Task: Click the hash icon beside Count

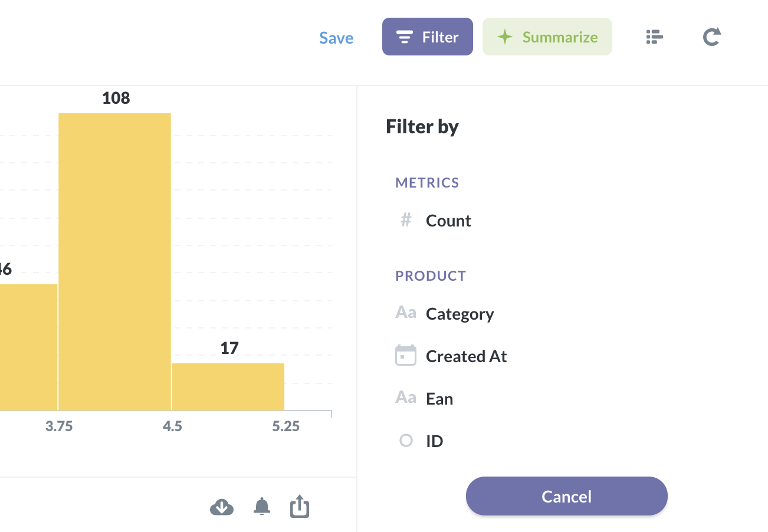Action: [x=406, y=221]
